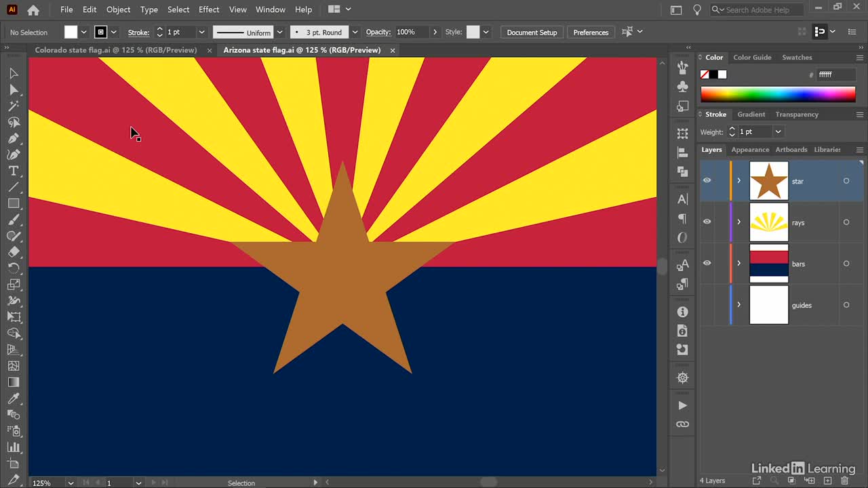
Task: Select the Selection tool arrow
Action: pyautogui.click(x=14, y=73)
